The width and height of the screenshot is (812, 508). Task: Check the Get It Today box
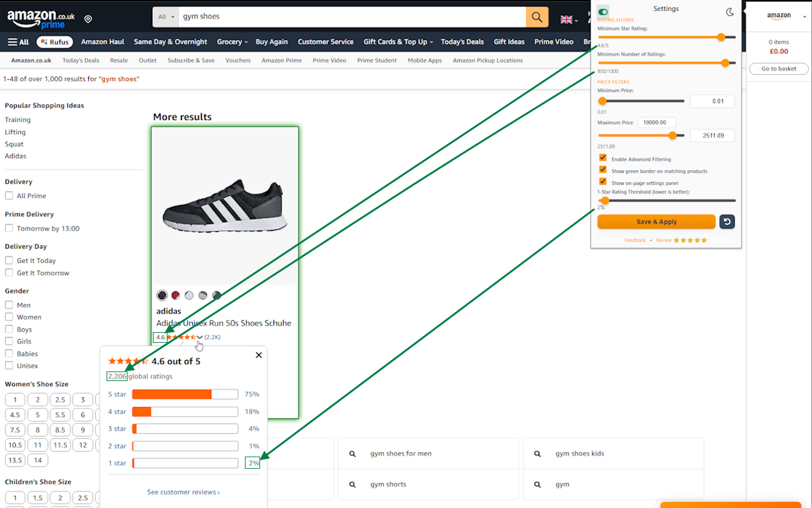click(9, 260)
